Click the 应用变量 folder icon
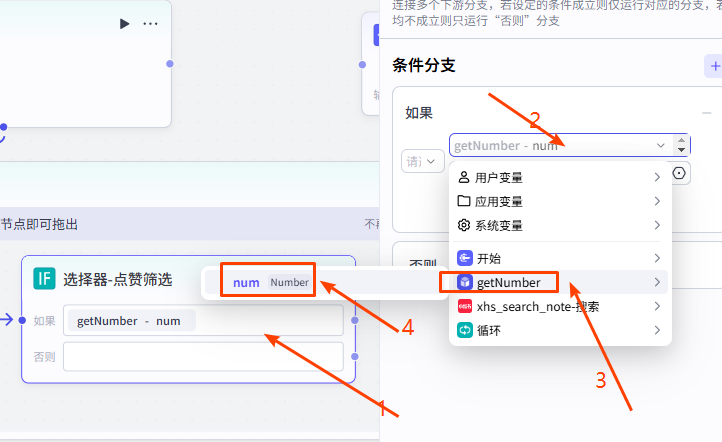Image resolution: width=722 pixels, height=442 pixels. pyautogui.click(x=464, y=201)
